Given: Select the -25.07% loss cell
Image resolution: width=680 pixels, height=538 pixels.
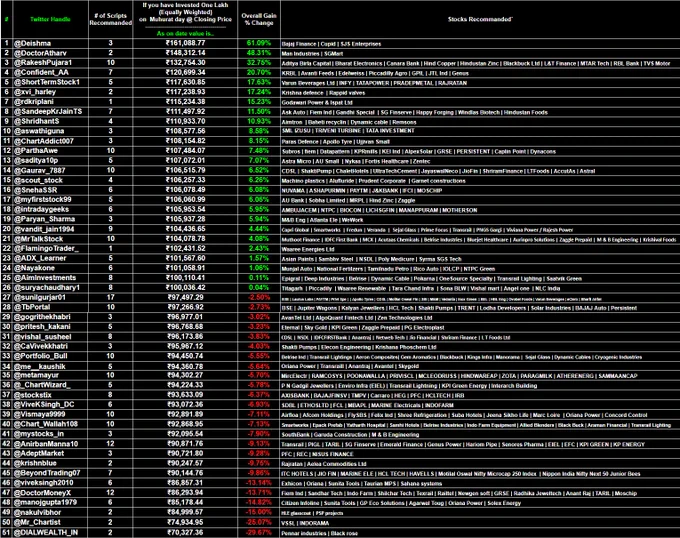Looking at the screenshot, I should tap(259, 522).
